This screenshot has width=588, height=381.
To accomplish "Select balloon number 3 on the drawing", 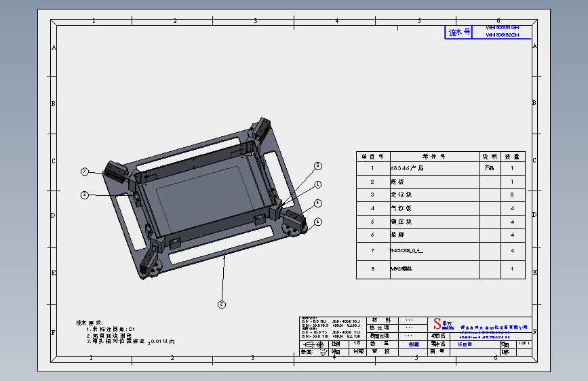I will pos(85,195).
